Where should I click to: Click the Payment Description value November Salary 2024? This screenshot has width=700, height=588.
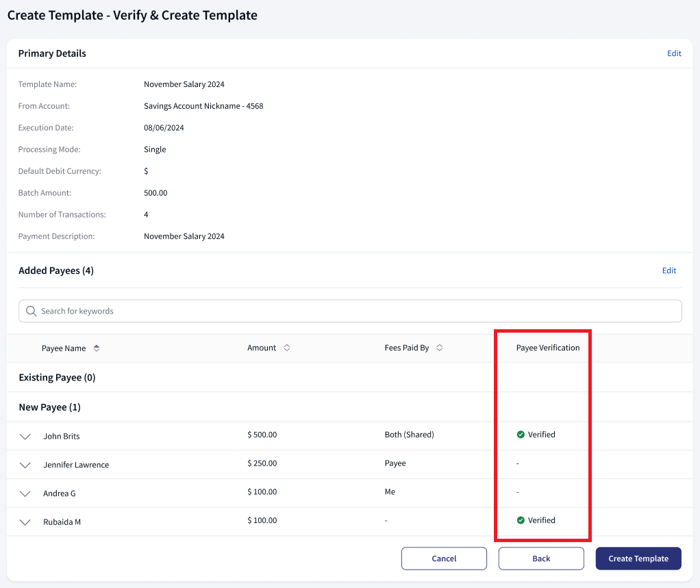coord(184,236)
